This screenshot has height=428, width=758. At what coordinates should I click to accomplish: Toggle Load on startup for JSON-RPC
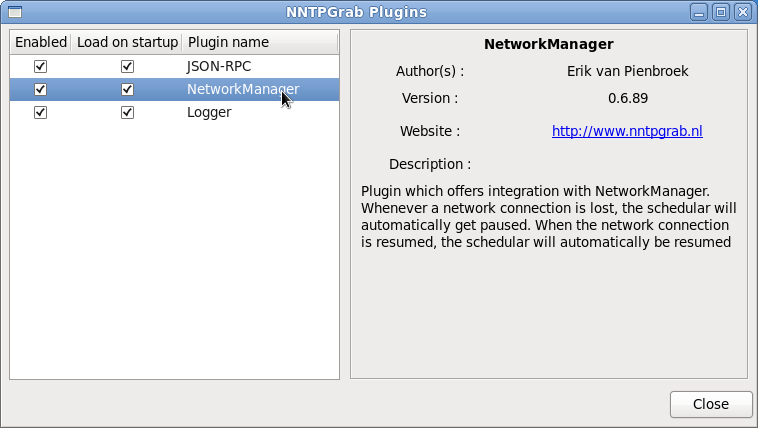(127, 66)
